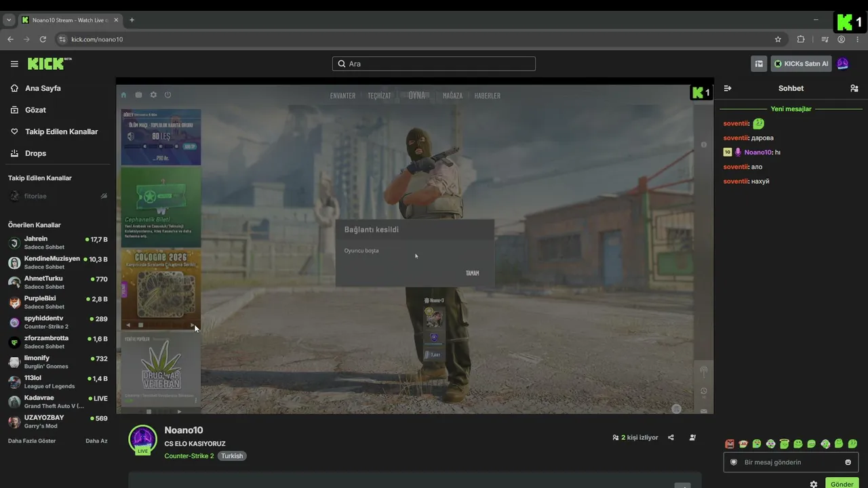Pick the last green quick emote
868x488 pixels.
pyautogui.click(x=852, y=444)
